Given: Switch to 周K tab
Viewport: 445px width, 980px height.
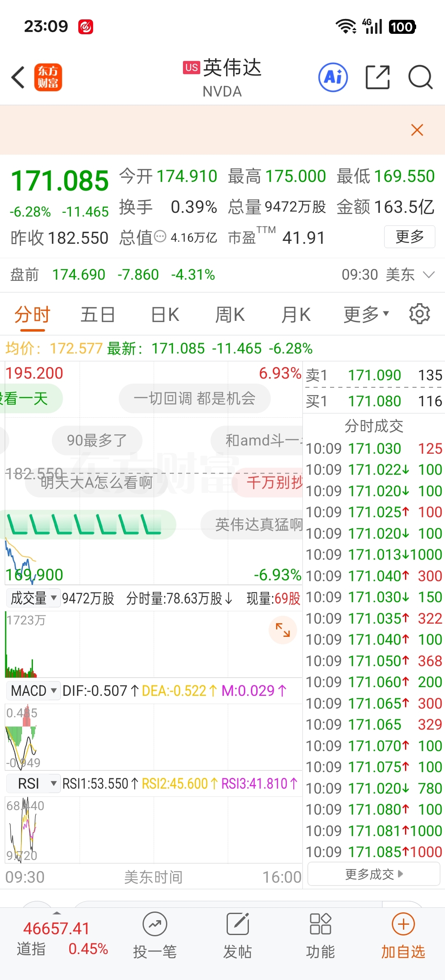Looking at the screenshot, I should coord(230,315).
